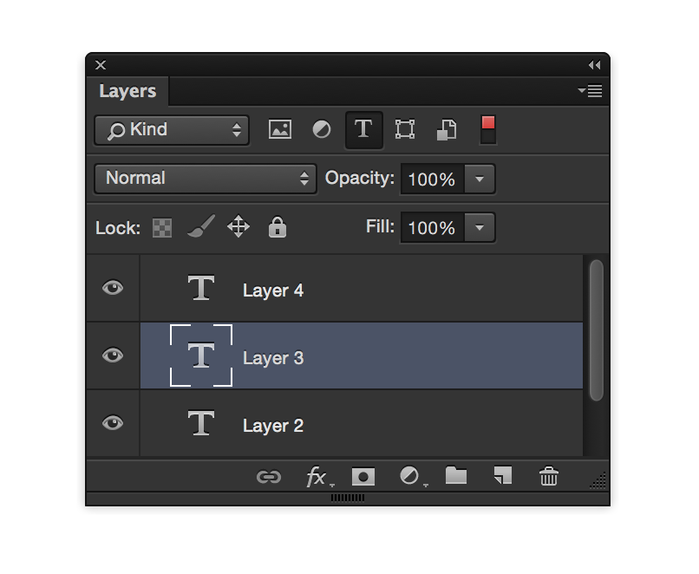Click the pixel layer filter icon
699x574 pixels.
click(280, 130)
